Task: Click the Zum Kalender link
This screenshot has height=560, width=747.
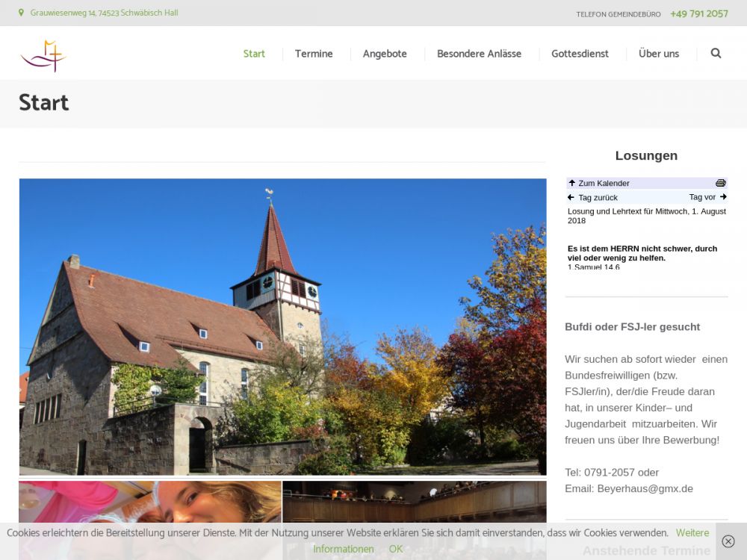Action: [x=604, y=183]
